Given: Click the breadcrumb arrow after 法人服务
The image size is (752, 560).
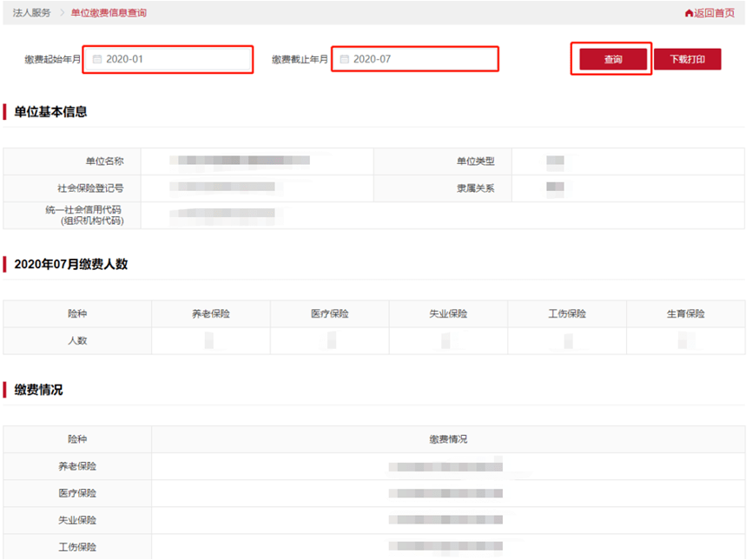Looking at the screenshot, I should [62, 13].
